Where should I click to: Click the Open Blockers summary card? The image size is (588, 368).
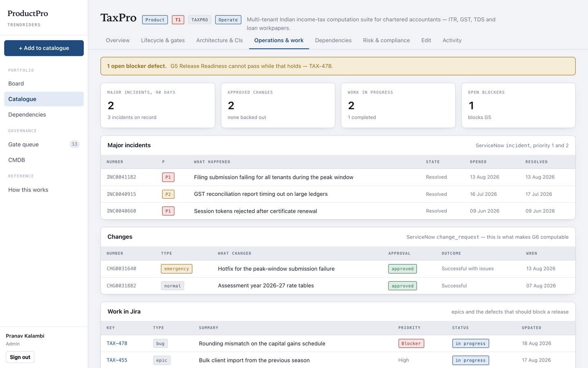pyautogui.click(x=518, y=105)
